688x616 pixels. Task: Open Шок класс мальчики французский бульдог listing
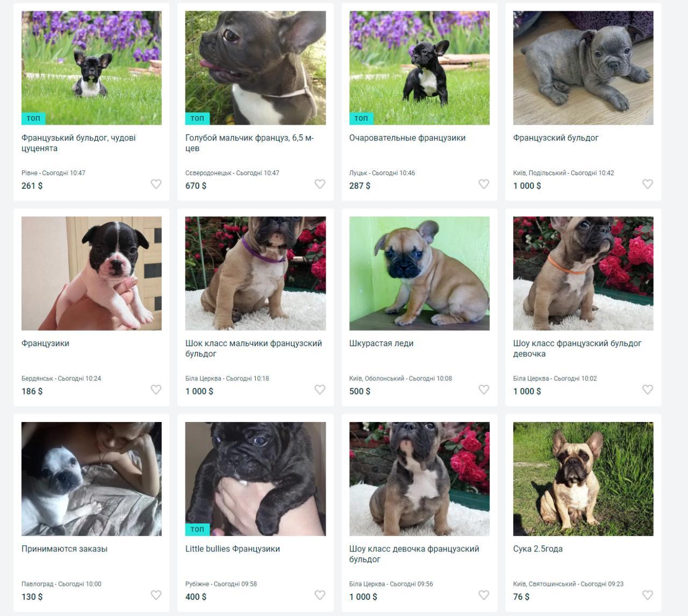pos(254,348)
